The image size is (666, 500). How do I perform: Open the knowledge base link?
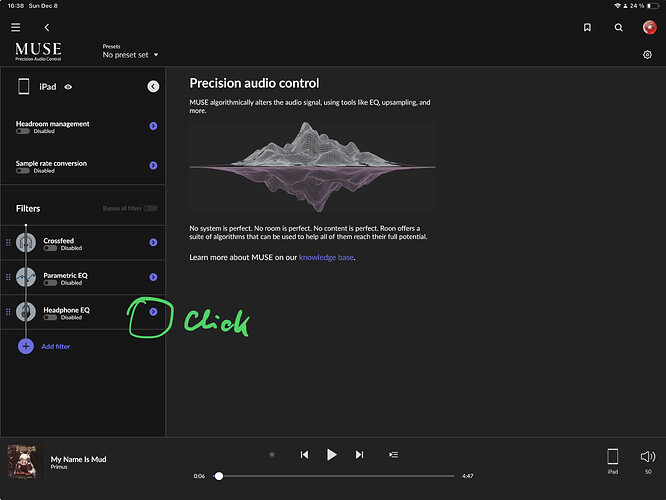326,257
